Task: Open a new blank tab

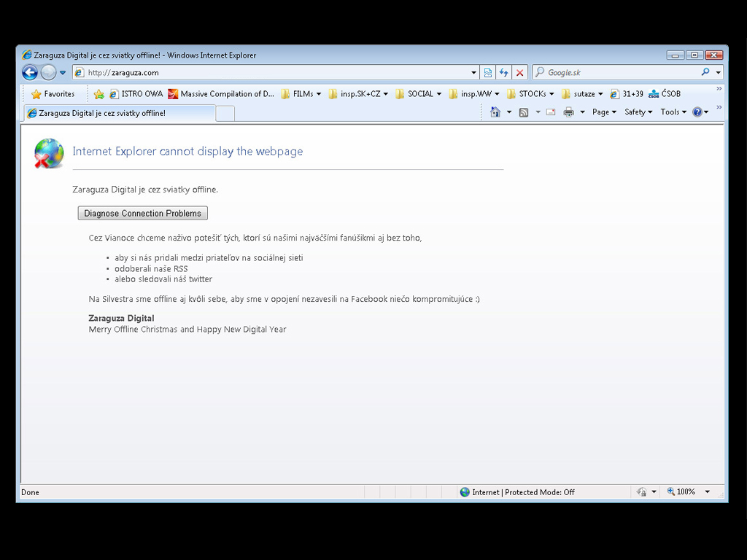Action: [x=225, y=114]
